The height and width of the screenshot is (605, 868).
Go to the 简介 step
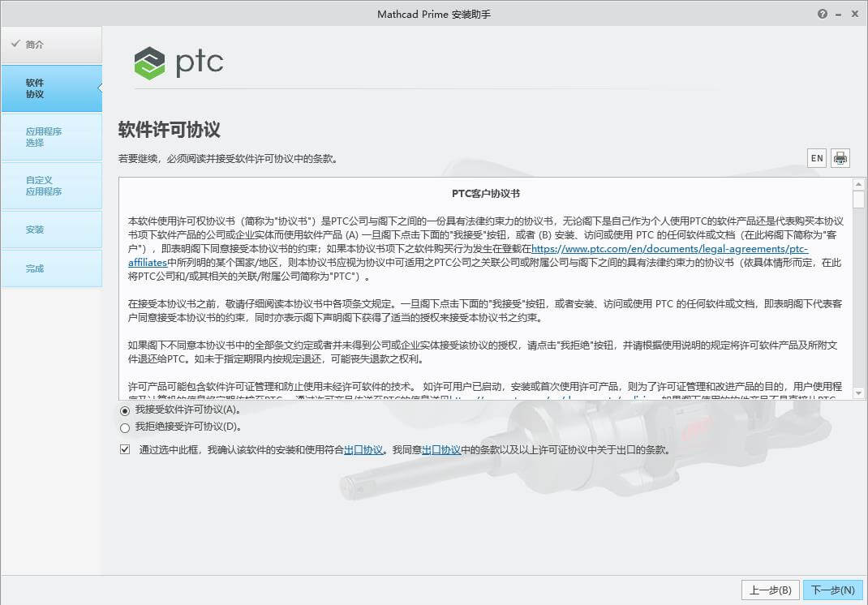(x=51, y=45)
